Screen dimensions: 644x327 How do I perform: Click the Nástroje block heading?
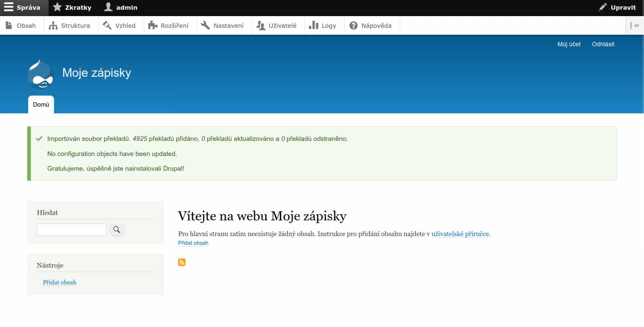point(50,265)
